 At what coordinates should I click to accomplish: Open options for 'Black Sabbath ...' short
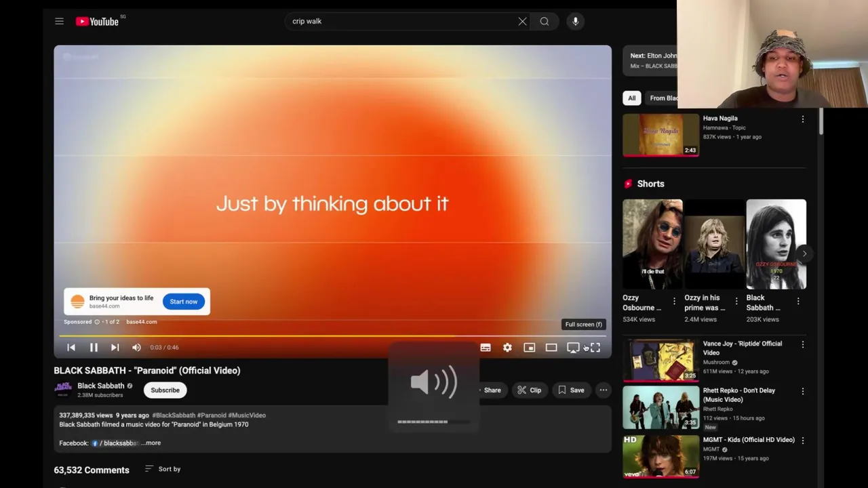[797, 301]
